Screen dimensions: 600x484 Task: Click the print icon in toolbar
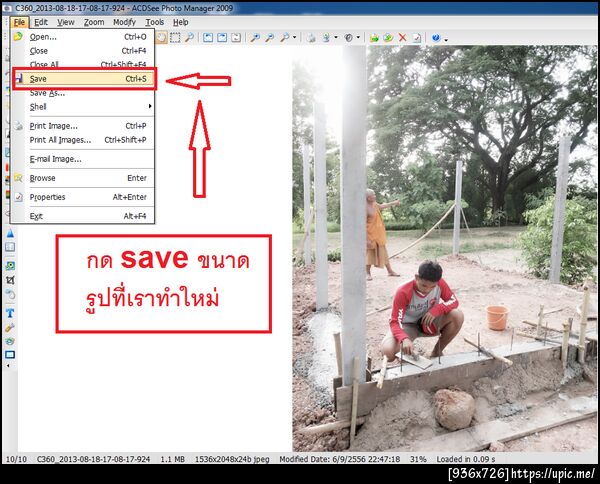click(x=311, y=37)
